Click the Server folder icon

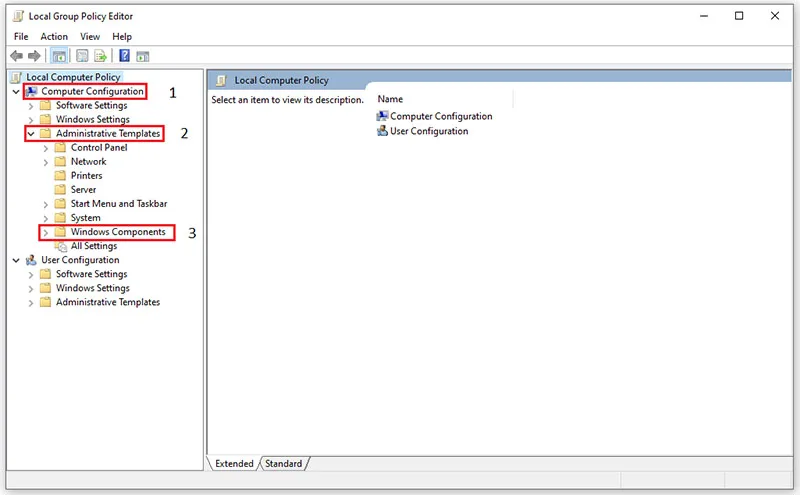60,190
